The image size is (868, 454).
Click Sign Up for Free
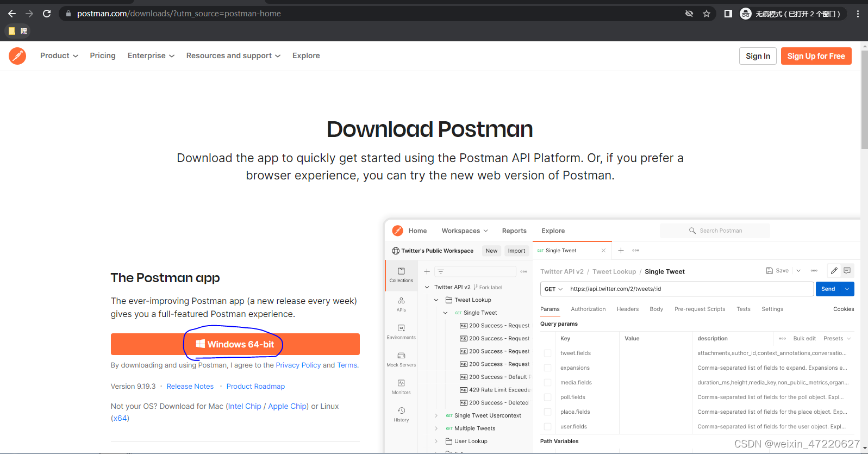pyautogui.click(x=816, y=56)
